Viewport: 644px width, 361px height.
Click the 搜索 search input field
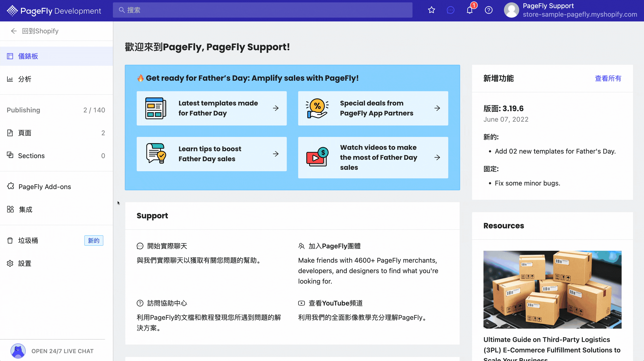[262, 10]
